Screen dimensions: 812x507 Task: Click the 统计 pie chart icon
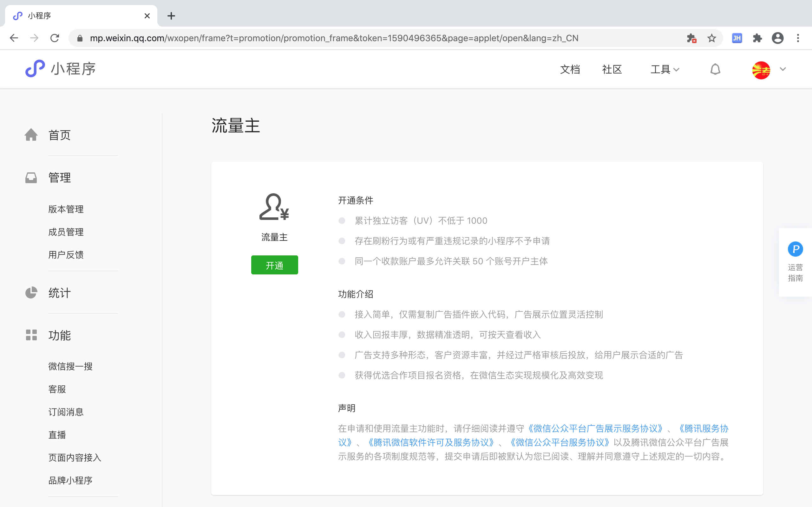tap(31, 293)
